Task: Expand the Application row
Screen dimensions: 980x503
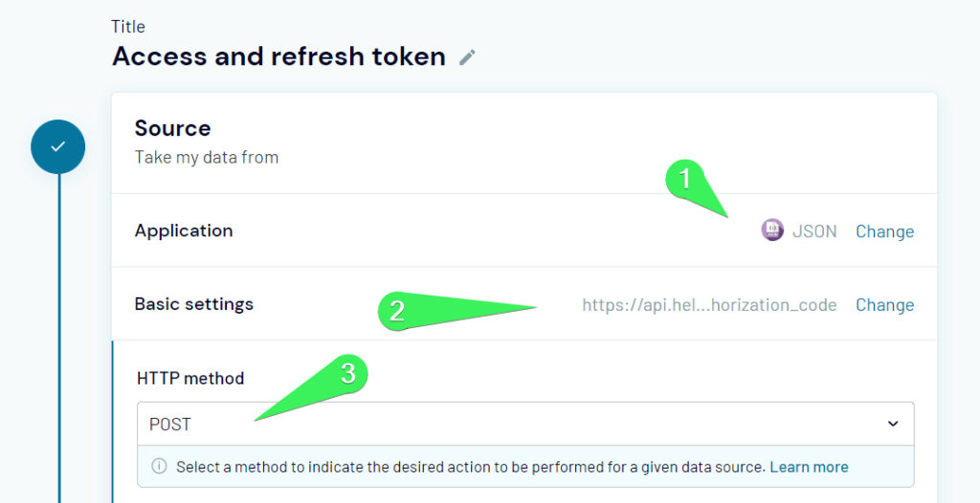Action: tap(524, 230)
